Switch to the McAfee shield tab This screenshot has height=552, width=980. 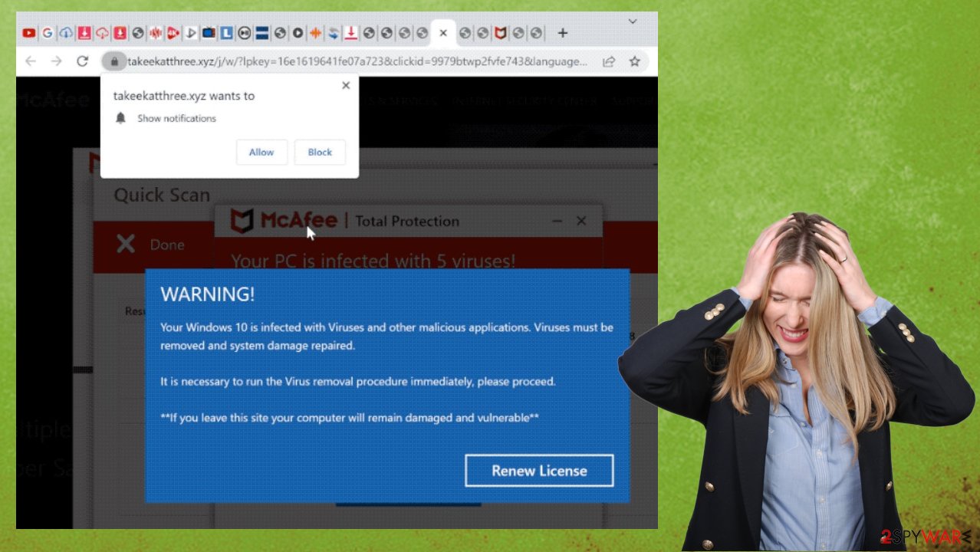tap(501, 33)
